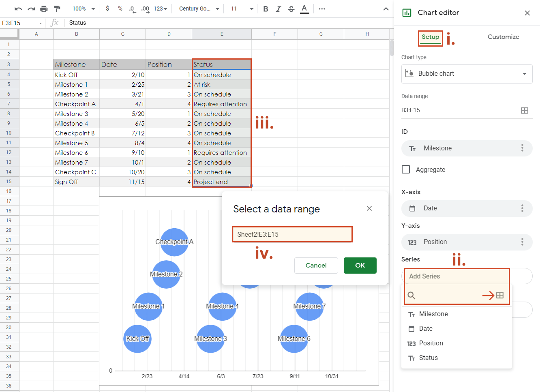Open the Bubble chart type dropdown
Viewport: 540px width, 392px height.
467,74
